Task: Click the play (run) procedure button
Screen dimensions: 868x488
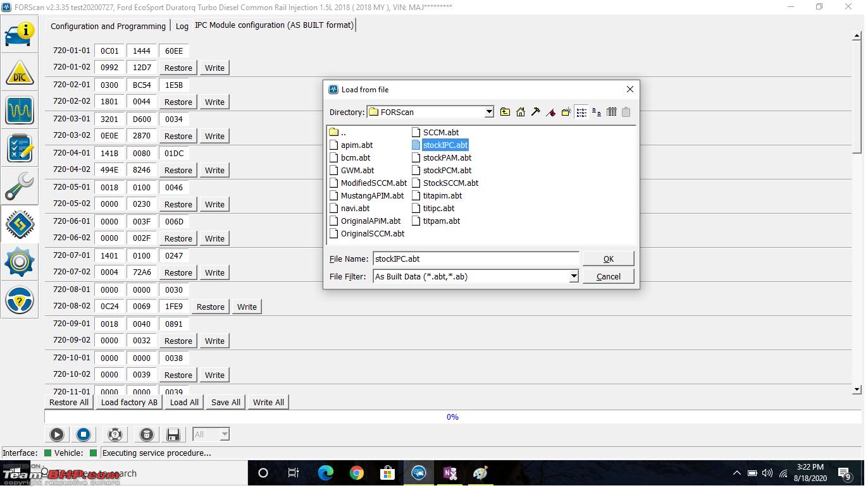Action: click(x=56, y=434)
